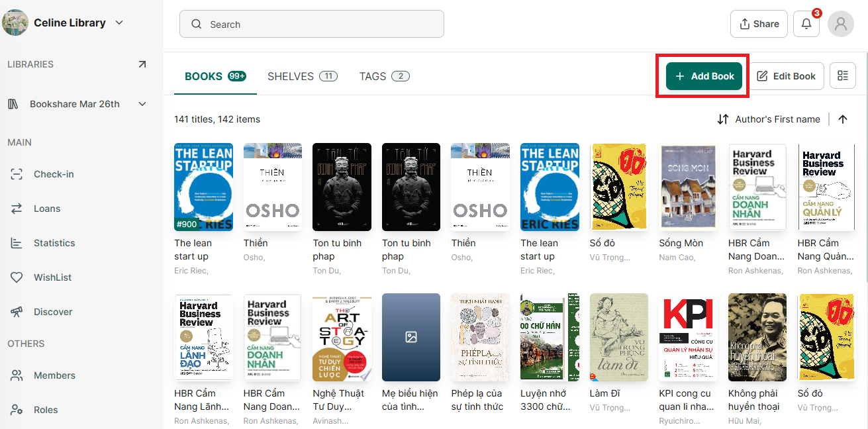Screen dimensions: 868x429
Task: Expand Bookshare Mar 26th library chevron
Action: tap(142, 104)
